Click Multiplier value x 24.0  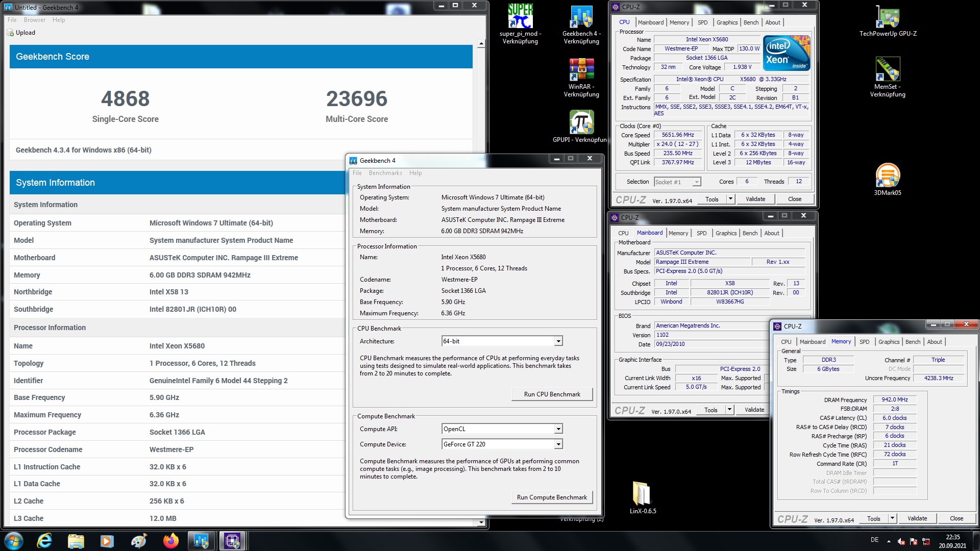678,144
